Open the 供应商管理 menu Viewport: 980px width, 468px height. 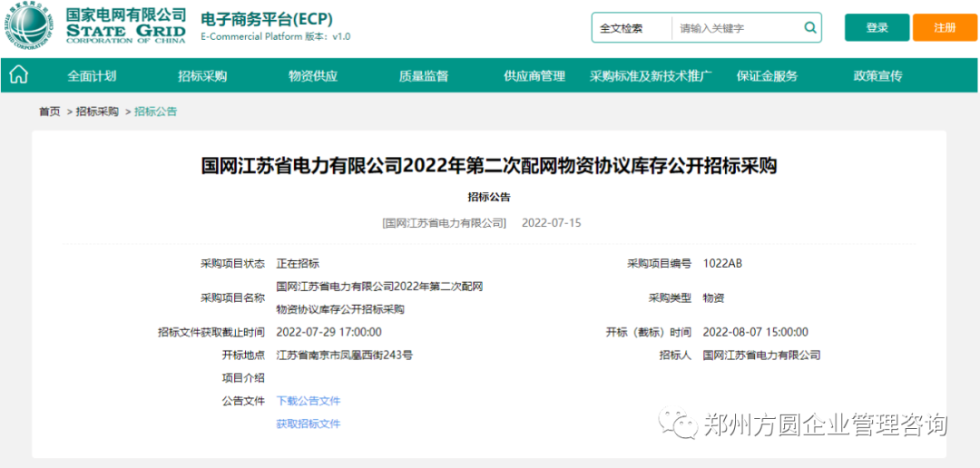click(x=534, y=76)
